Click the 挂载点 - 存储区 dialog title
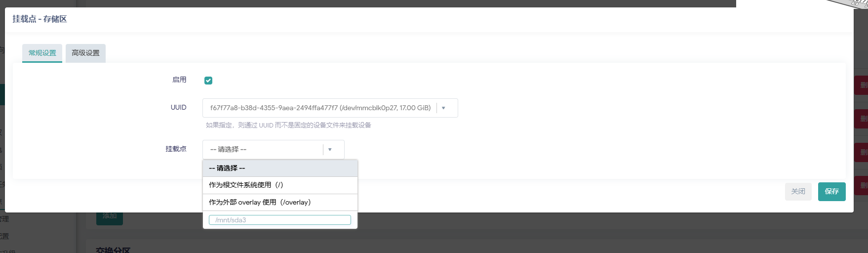868x253 pixels. click(39, 19)
